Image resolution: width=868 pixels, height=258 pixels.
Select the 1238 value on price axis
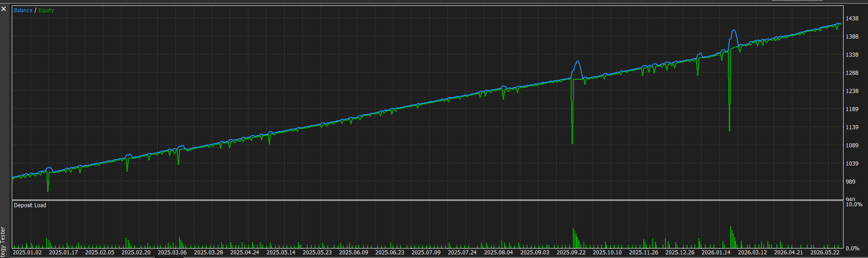pos(852,91)
